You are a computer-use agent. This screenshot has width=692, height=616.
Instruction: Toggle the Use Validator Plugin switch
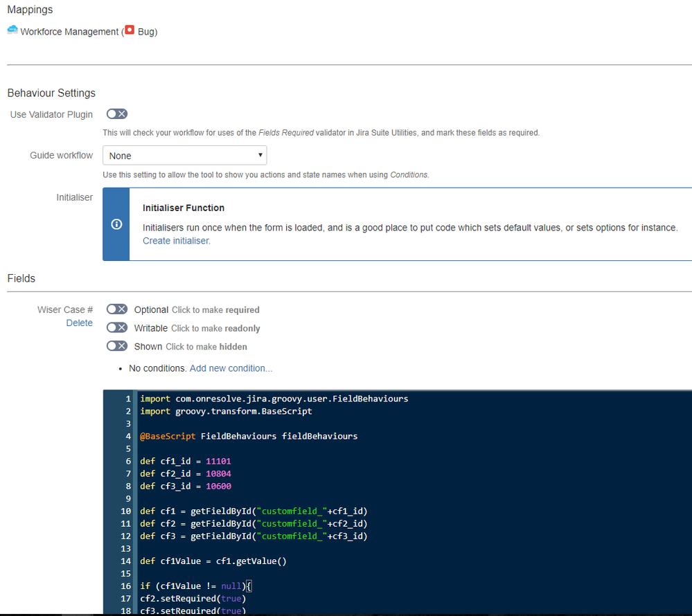click(116, 114)
